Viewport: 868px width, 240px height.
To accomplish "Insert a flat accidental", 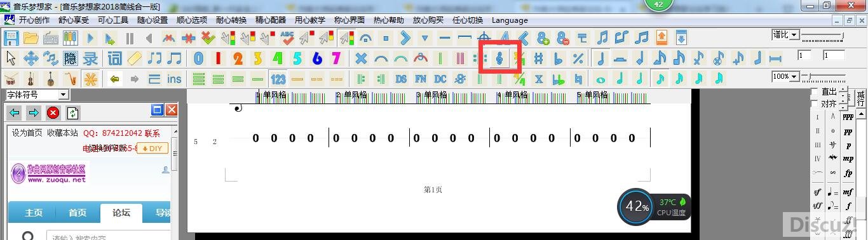I will [559, 58].
